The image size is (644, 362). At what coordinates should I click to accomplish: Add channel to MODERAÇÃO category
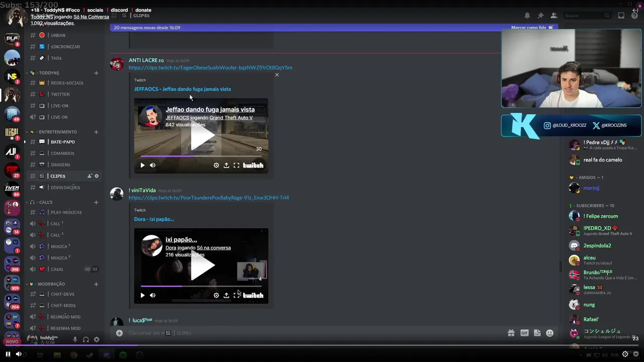click(x=96, y=284)
